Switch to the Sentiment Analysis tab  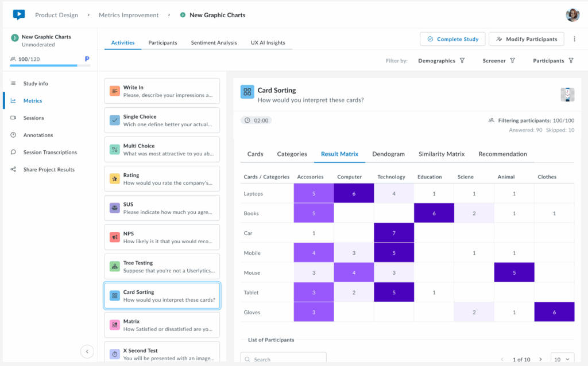(214, 42)
